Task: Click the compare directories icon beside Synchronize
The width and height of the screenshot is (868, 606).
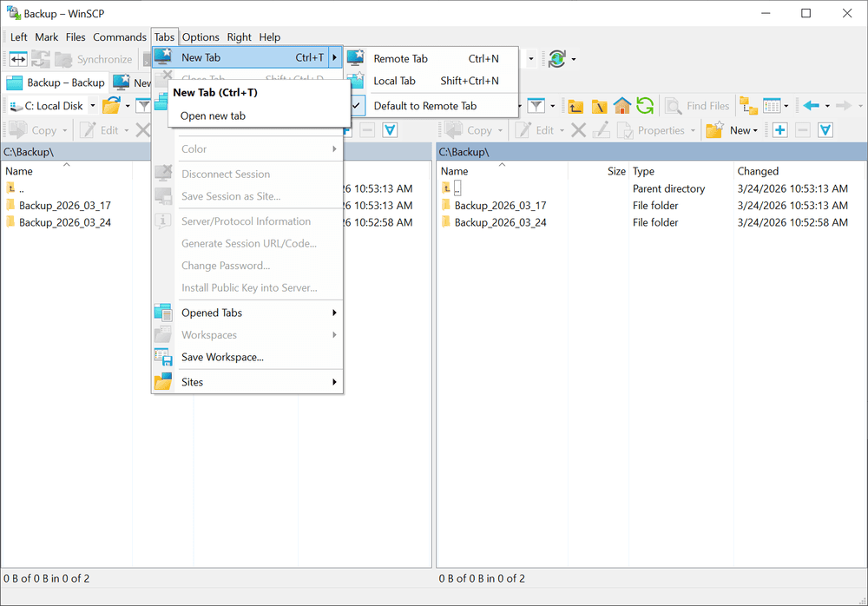Action: [41, 59]
